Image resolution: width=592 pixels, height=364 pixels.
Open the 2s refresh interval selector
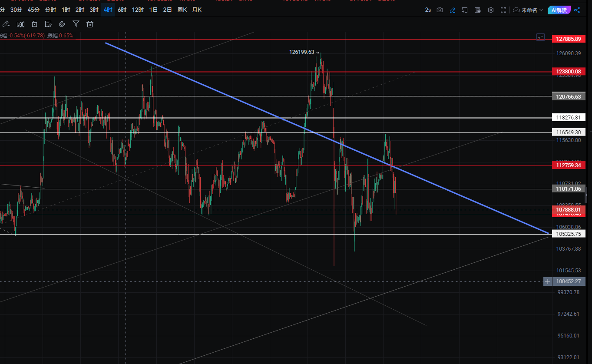click(428, 10)
